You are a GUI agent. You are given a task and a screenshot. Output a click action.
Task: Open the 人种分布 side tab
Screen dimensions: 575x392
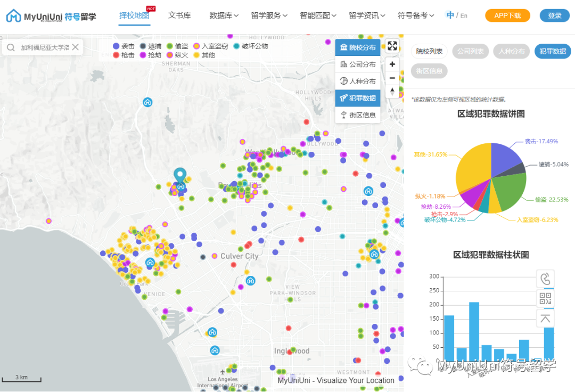(512, 51)
